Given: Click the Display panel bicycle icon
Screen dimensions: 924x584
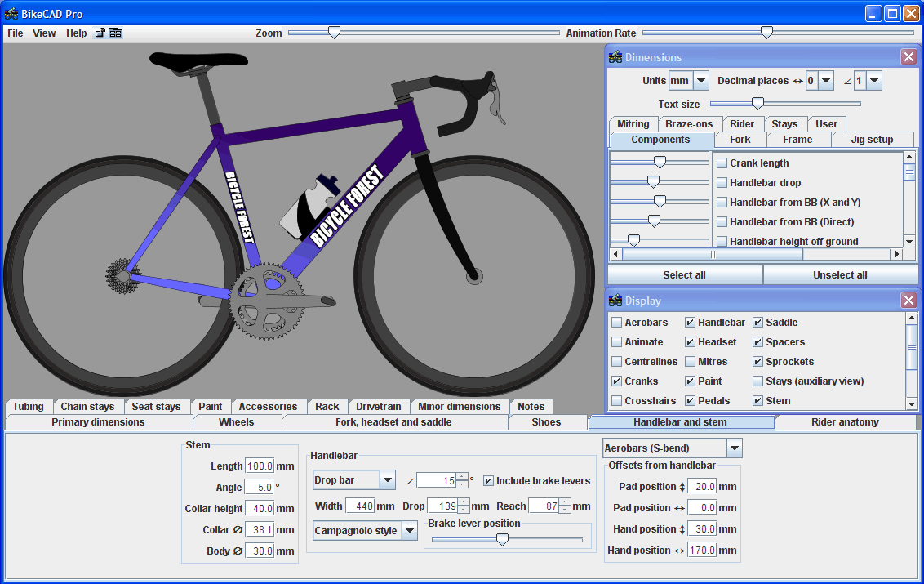Looking at the screenshot, I should click(615, 301).
